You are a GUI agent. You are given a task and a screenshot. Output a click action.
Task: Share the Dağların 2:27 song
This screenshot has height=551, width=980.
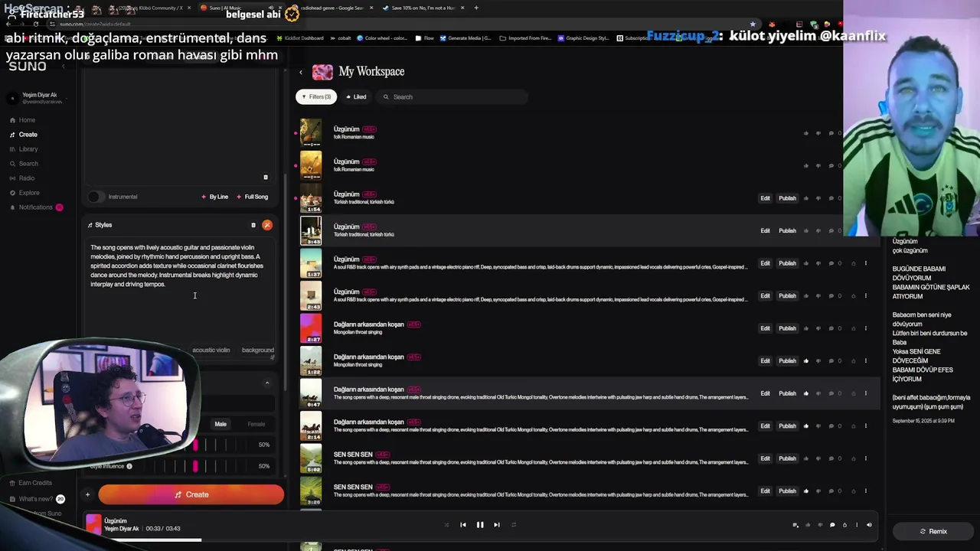[854, 328]
